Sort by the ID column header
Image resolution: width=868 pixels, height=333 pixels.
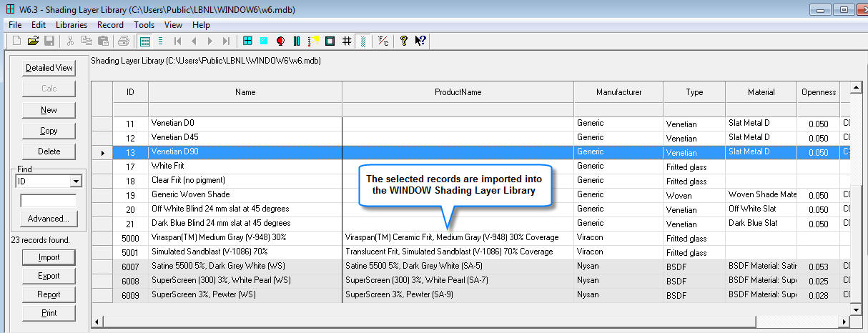(x=130, y=92)
